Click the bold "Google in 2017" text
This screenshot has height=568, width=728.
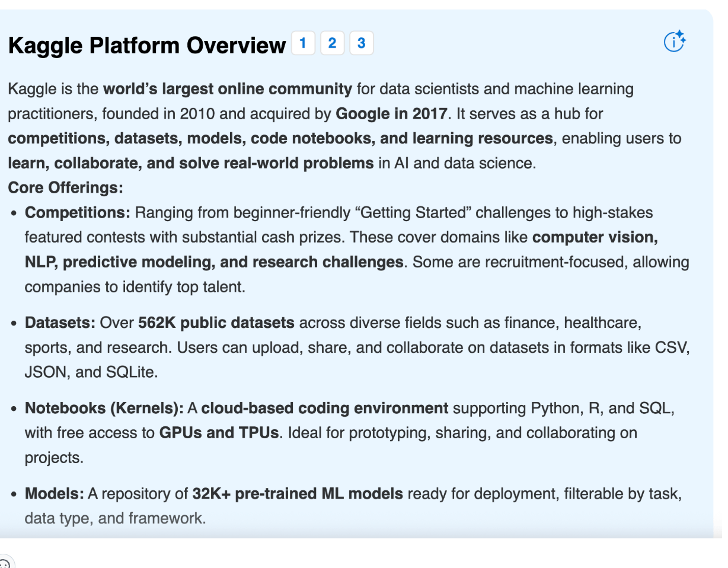click(x=390, y=114)
